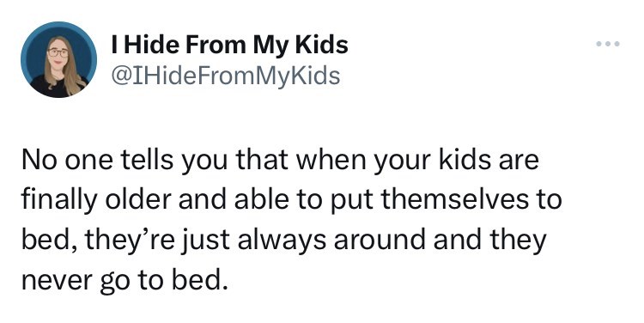Screen dimensions: 644x323
Task: Click the word "tells" in the tweet
Action: point(147,160)
